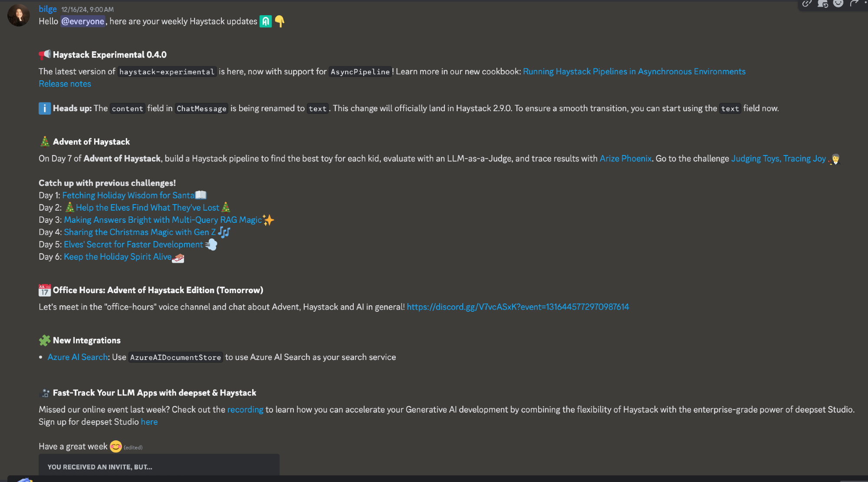Open Running Haystack Pipelines in Asynchronous Environments cookbook
This screenshot has width=868, height=482.
click(634, 72)
